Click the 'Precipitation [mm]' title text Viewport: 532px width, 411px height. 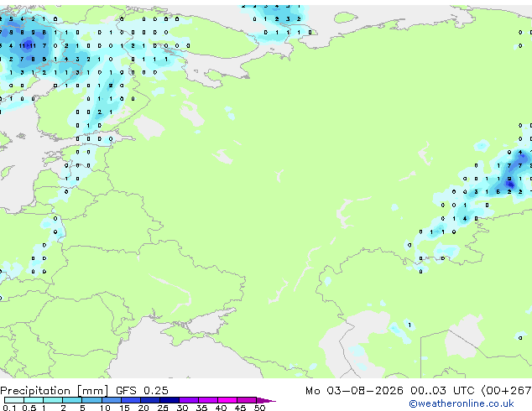tap(55, 391)
